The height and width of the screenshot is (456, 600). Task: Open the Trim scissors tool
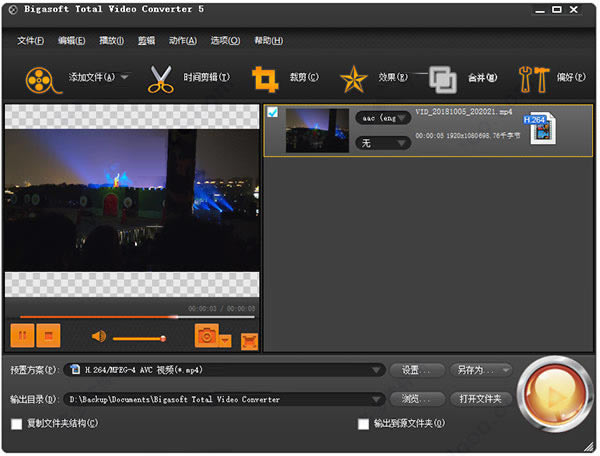[161, 79]
